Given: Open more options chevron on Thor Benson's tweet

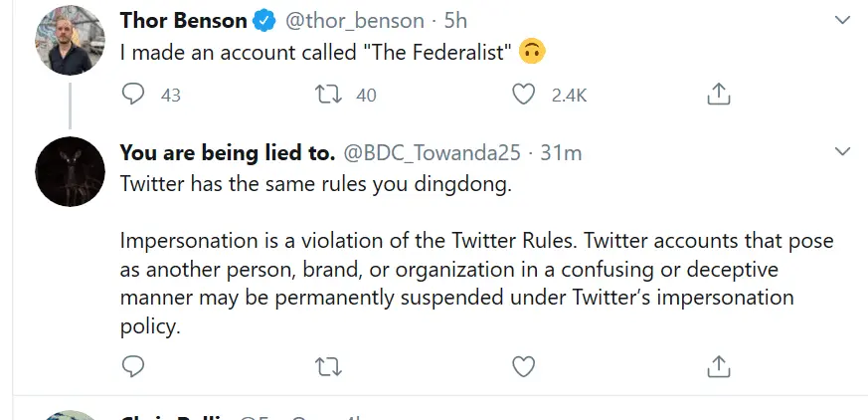Looking at the screenshot, I should point(842,20).
